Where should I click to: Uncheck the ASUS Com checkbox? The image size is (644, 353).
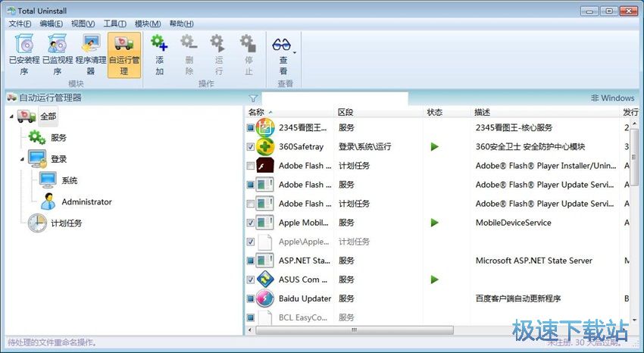click(251, 280)
